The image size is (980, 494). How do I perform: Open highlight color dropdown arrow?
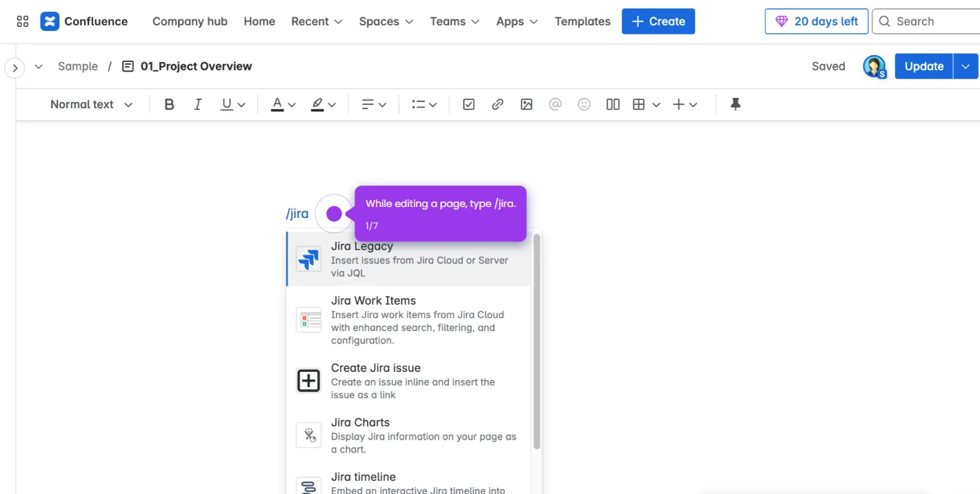tap(332, 105)
